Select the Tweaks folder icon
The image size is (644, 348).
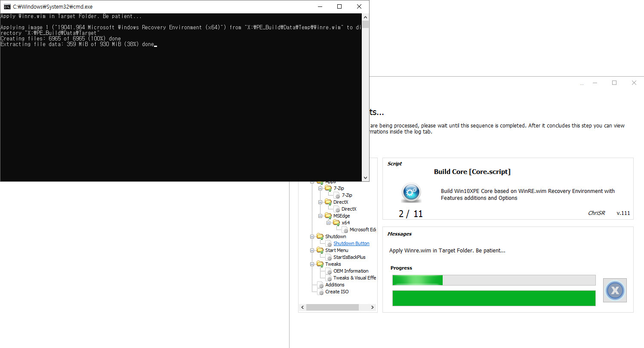(x=320, y=264)
